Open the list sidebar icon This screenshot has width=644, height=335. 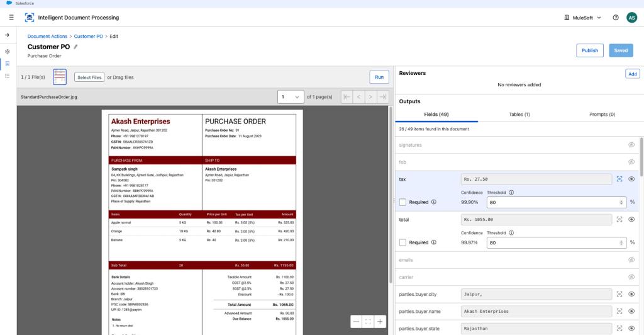click(x=7, y=76)
